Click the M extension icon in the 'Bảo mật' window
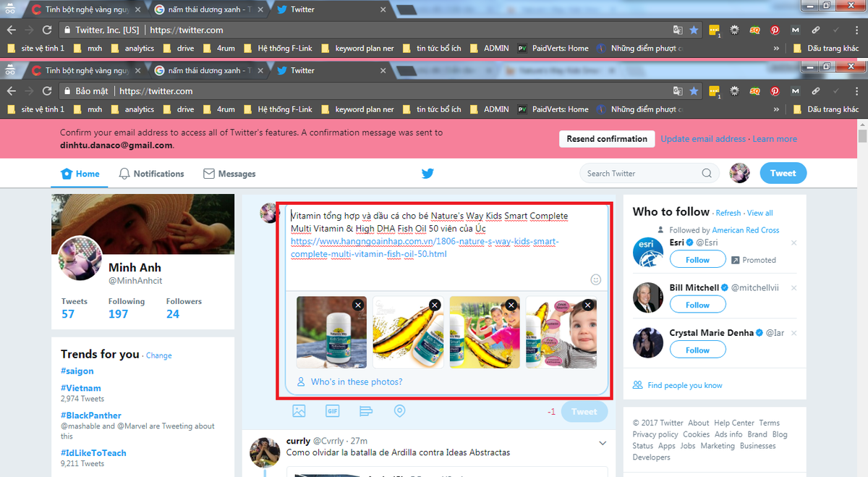 click(x=795, y=91)
